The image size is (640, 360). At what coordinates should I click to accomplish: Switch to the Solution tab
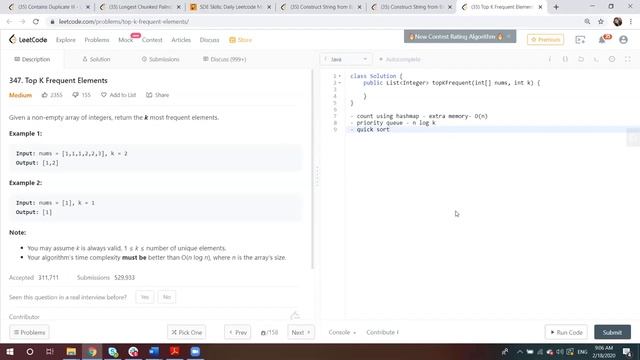click(x=96, y=59)
